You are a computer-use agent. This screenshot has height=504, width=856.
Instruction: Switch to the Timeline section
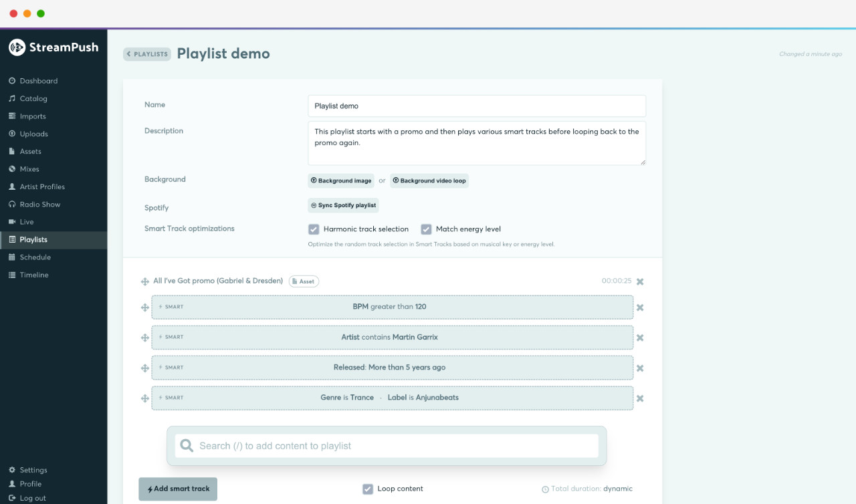click(13, 274)
